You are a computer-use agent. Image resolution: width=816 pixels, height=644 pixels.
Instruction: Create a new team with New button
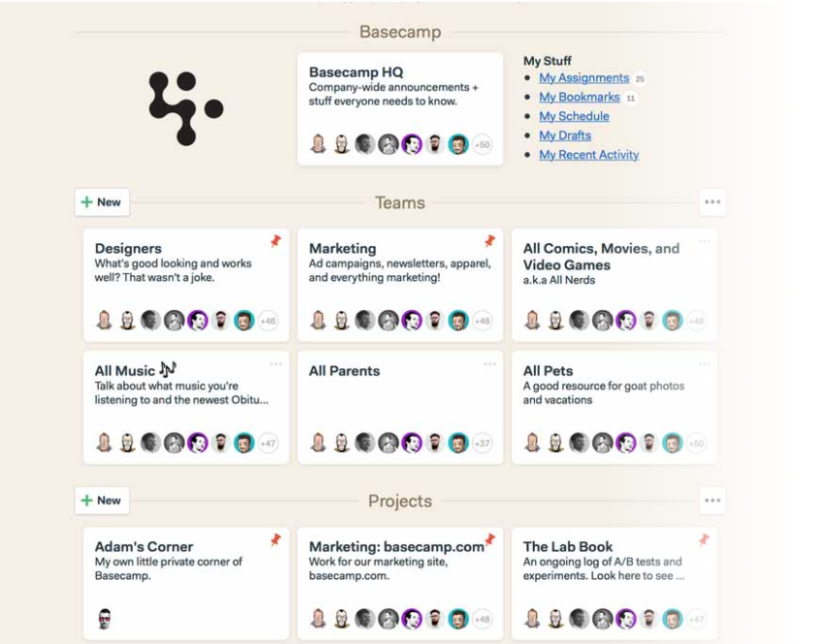102,201
